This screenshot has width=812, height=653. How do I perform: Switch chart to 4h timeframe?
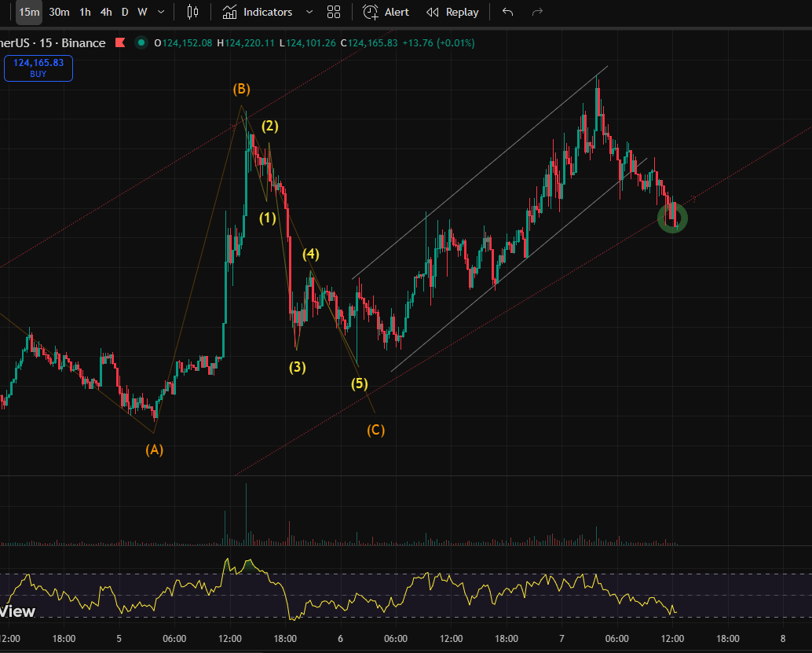coord(106,12)
